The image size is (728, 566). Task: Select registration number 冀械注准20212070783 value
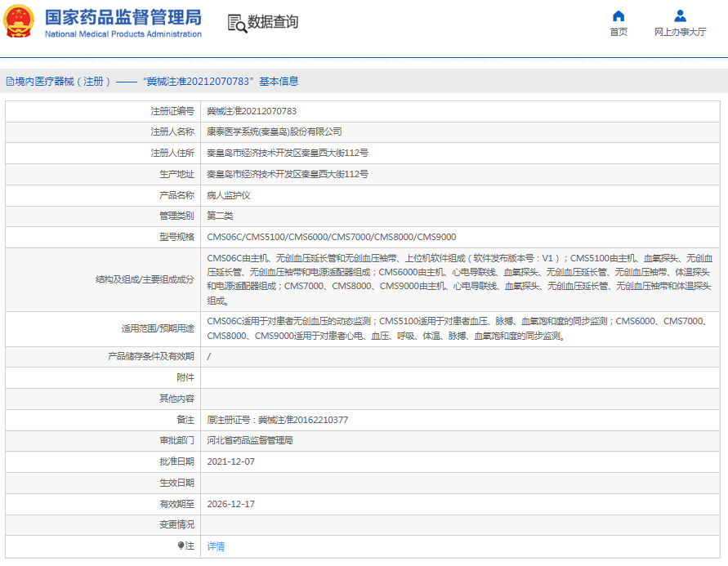coord(252,111)
